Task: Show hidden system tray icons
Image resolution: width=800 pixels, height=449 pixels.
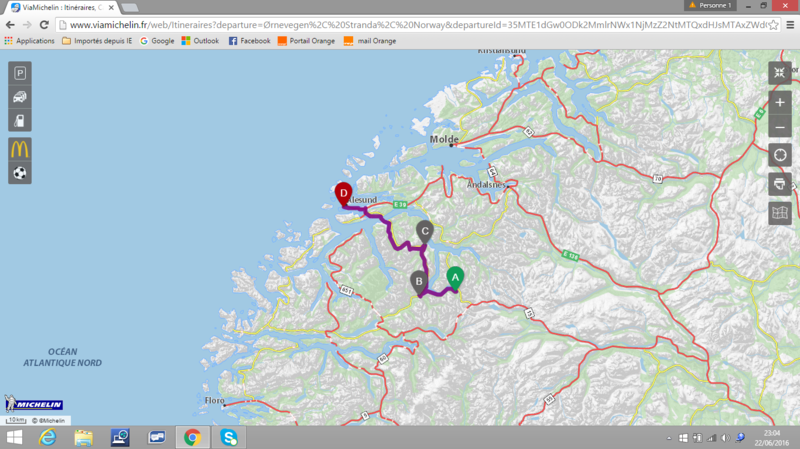Action: click(669, 438)
